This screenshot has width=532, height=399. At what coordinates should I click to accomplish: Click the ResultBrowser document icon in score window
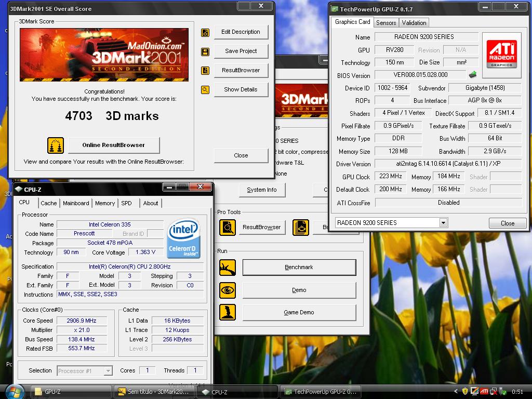tap(205, 71)
